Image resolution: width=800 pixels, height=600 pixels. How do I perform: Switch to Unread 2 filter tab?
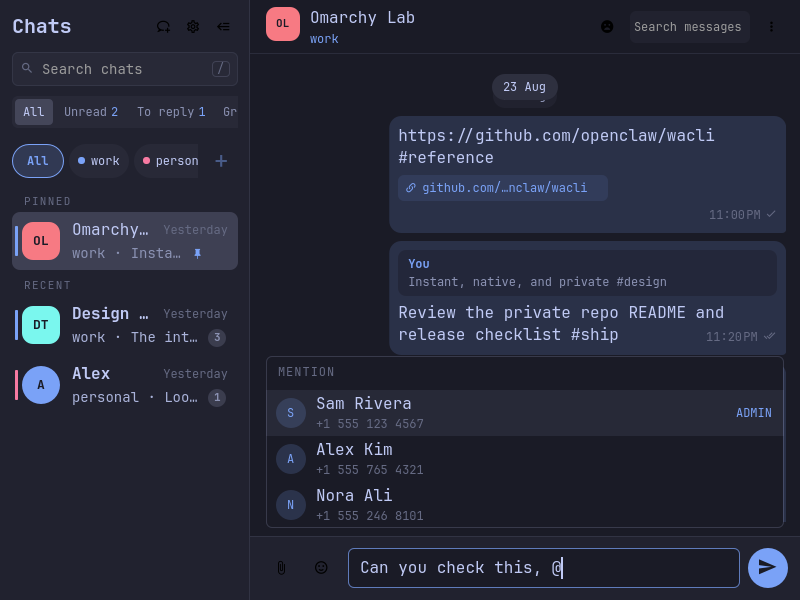point(91,112)
